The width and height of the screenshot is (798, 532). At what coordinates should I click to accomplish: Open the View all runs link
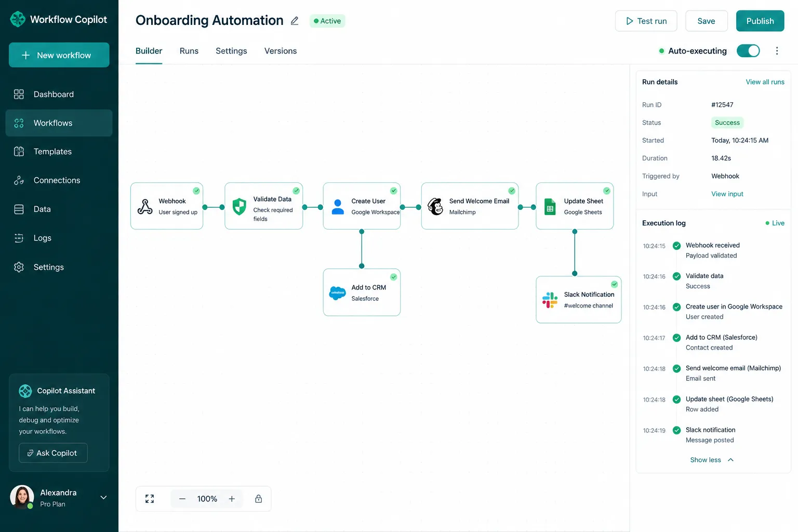pos(765,82)
